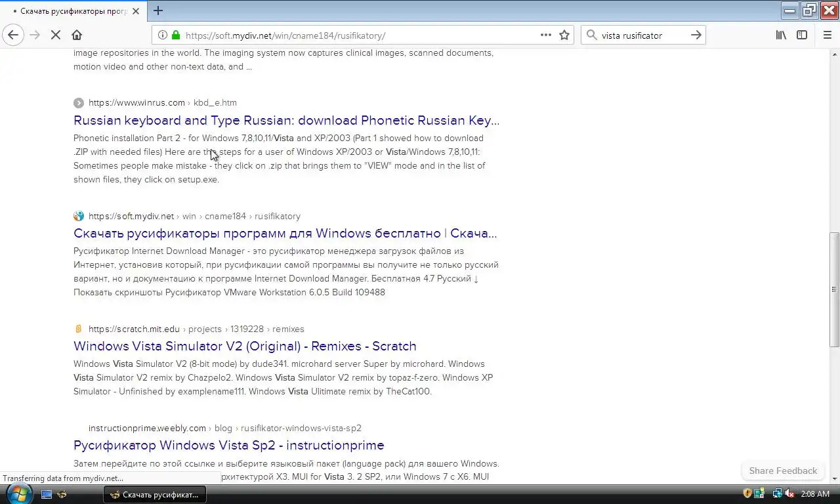Click the Русификатор Internet Download Manager snippet
840x504 pixels.
click(x=286, y=272)
